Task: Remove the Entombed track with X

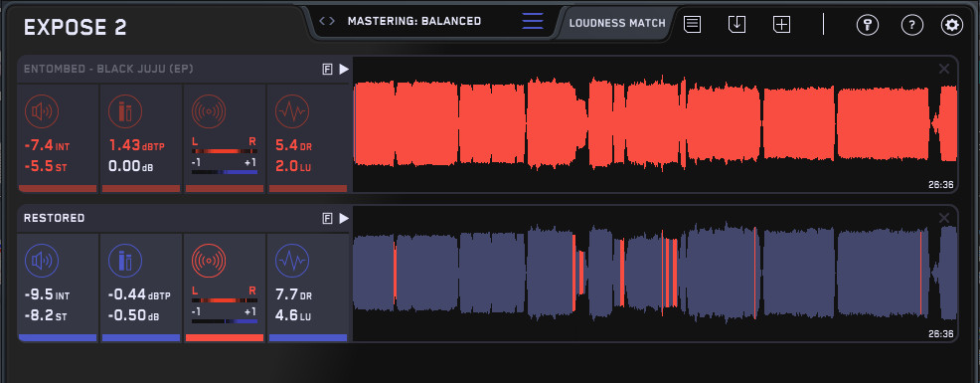Action: pos(944,69)
